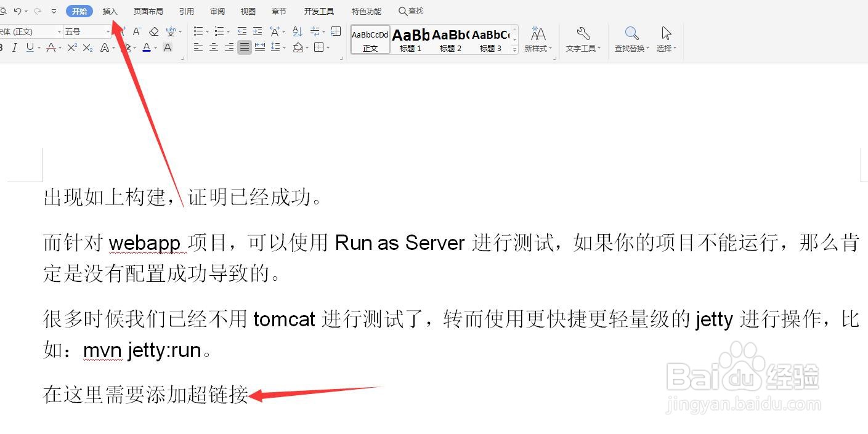Apply the 正文 style
This screenshot has height=434, width=868.
point(370,40)
